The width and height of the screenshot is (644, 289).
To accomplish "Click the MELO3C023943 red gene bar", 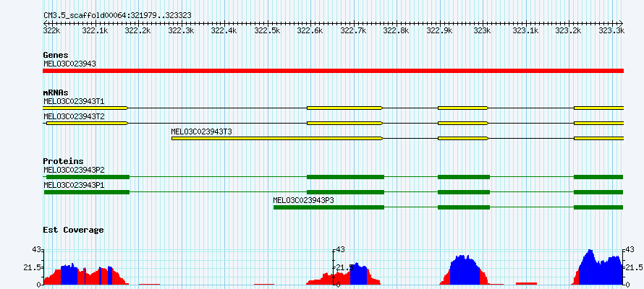I will coord(333,71).
